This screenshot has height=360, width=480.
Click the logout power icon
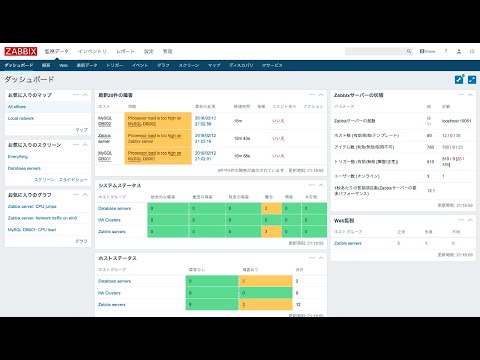click(472, 51)
